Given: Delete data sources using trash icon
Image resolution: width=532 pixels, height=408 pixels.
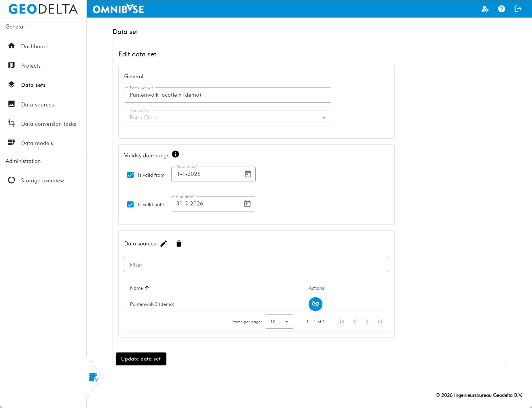Looking at the screenshot, I should pos(179,244).
